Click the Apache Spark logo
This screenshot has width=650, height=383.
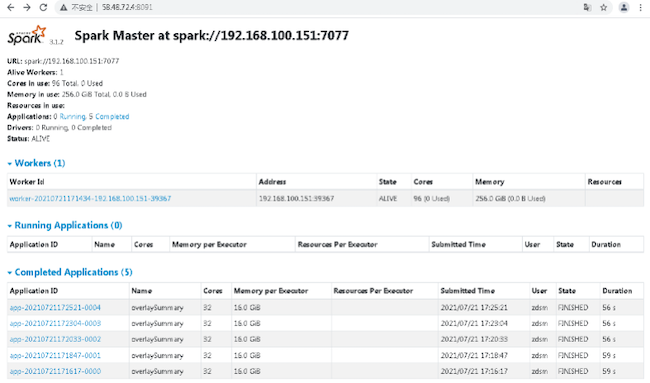coord(27,35)
